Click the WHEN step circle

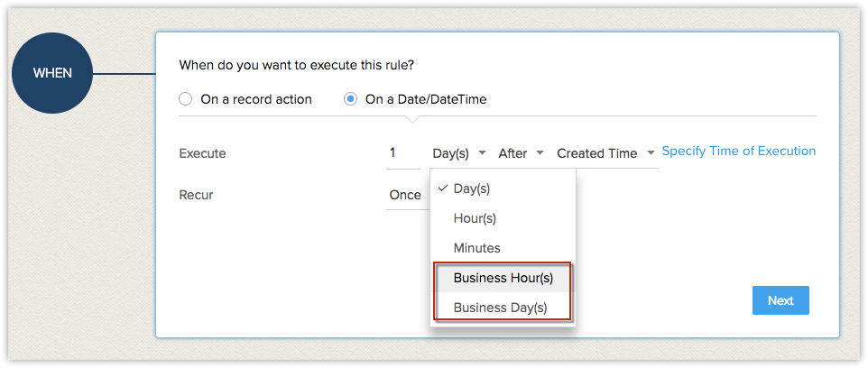[x=52, y=73]
